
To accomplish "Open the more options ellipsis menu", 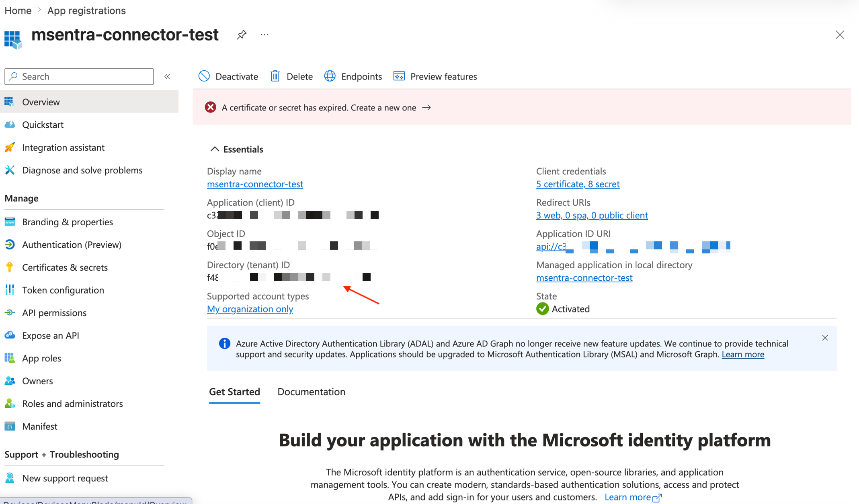I will click(264, 35).
